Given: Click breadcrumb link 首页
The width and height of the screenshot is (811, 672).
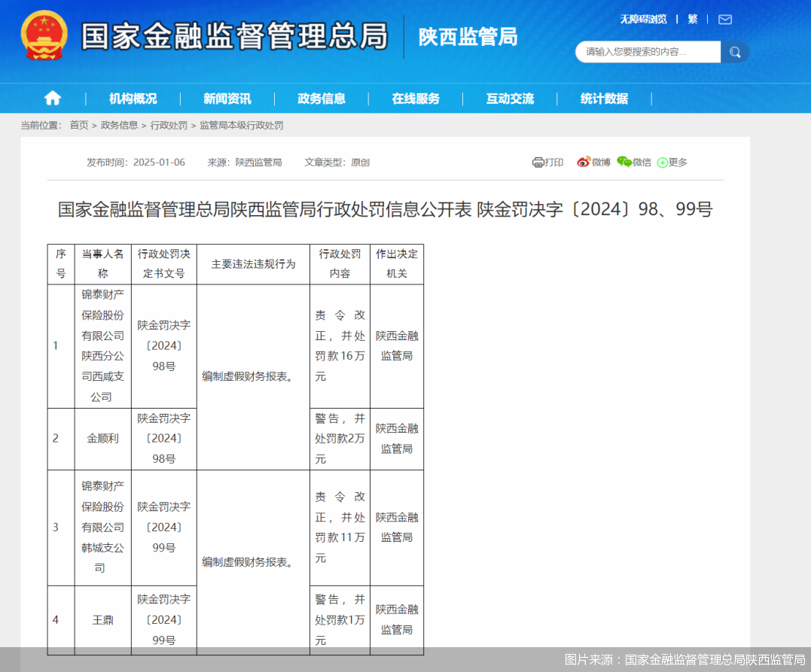Looking at the screenshot, I should point(79,125).
